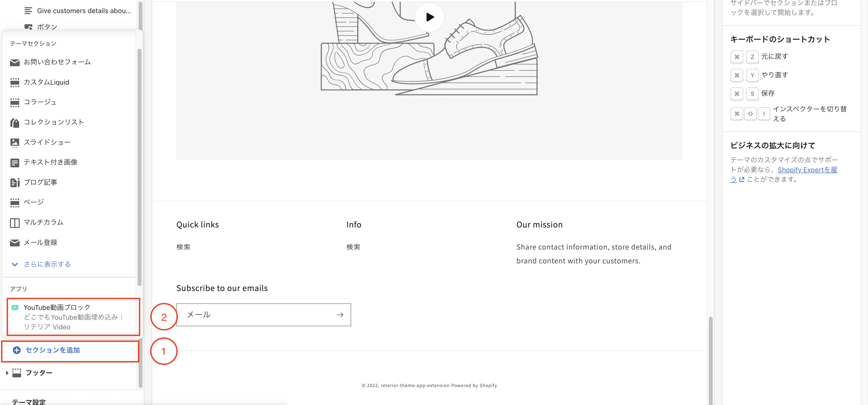This screenshot has height=405, width=868.
Task: Select the カスタムLiquid section icon
Action: (15, 82)
